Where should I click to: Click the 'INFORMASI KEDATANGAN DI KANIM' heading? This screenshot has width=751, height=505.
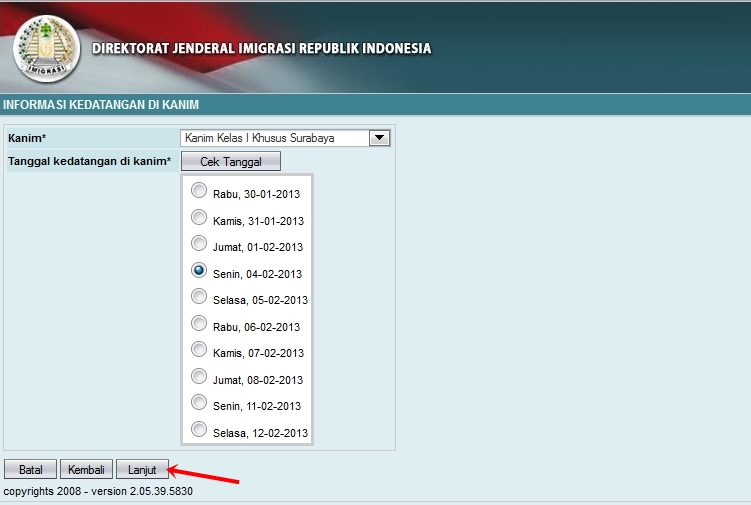101,105
